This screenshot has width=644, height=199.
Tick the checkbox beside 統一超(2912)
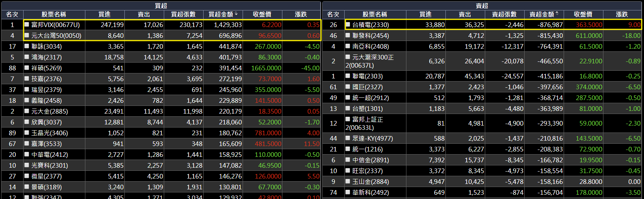coord(348,98)
